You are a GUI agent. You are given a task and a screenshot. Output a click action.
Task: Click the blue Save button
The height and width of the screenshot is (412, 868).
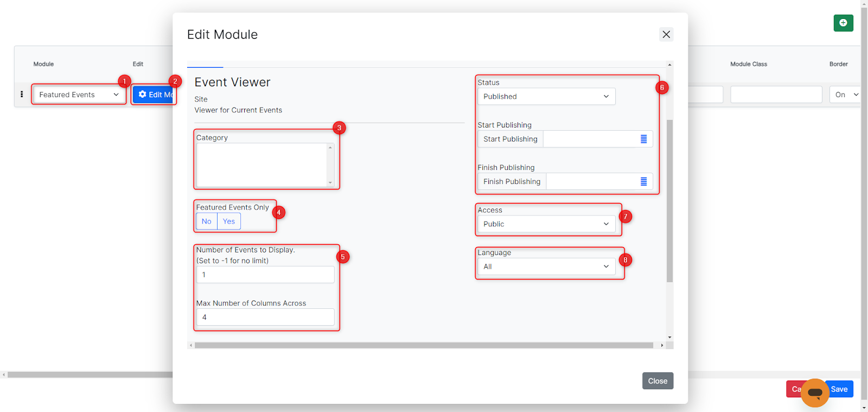coord(840,389)
